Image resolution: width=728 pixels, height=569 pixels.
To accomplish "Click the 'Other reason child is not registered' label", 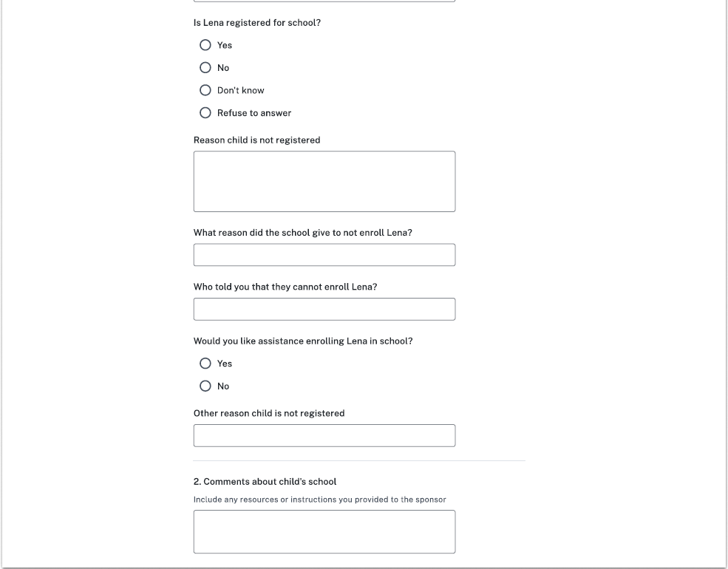I will [268, 413].
